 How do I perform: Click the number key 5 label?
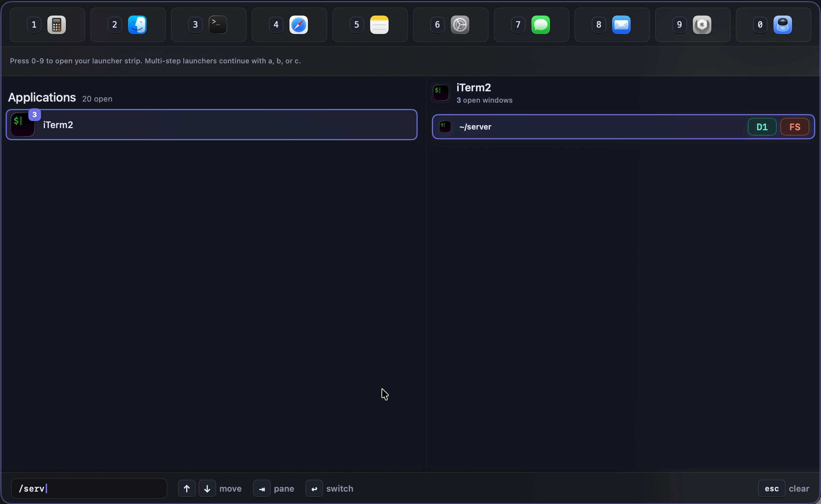pos(357,25)
